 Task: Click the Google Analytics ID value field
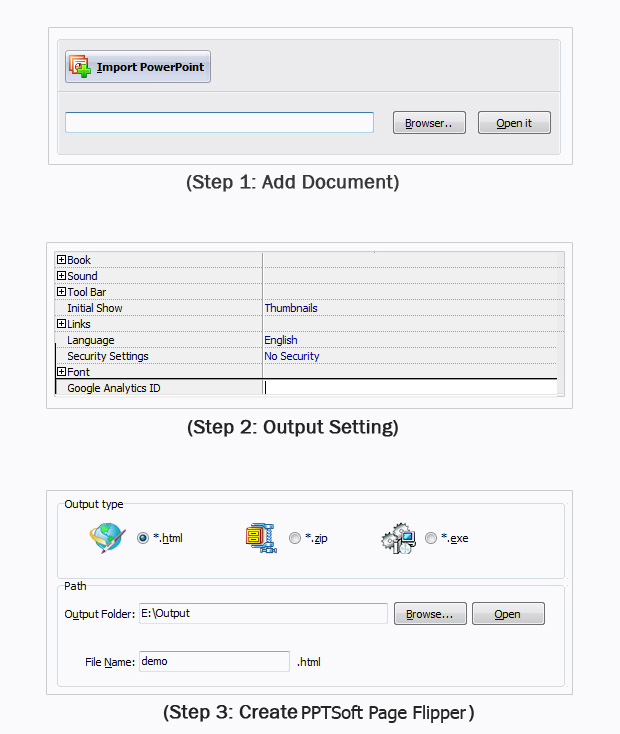[410, 388]
